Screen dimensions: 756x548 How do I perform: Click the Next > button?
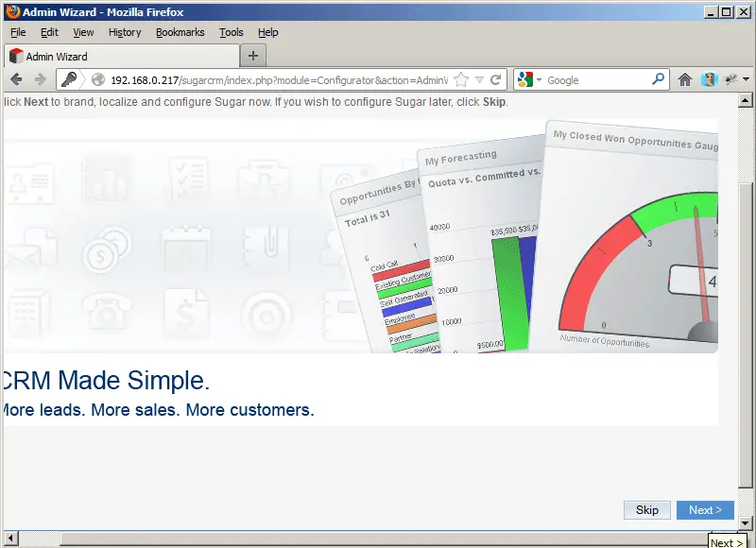coord(705,510)
